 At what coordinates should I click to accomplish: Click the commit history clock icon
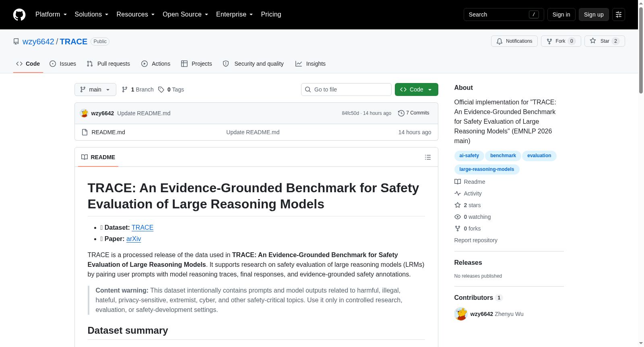401,113
